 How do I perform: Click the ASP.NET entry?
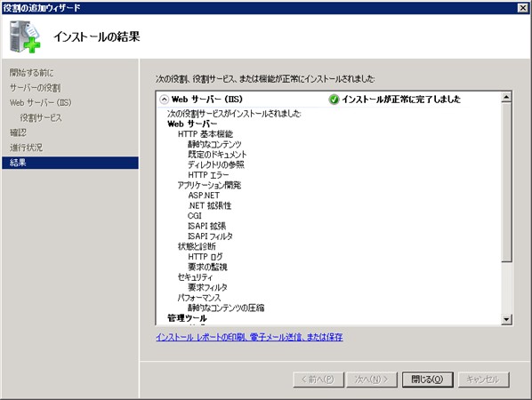click(204, 196)
